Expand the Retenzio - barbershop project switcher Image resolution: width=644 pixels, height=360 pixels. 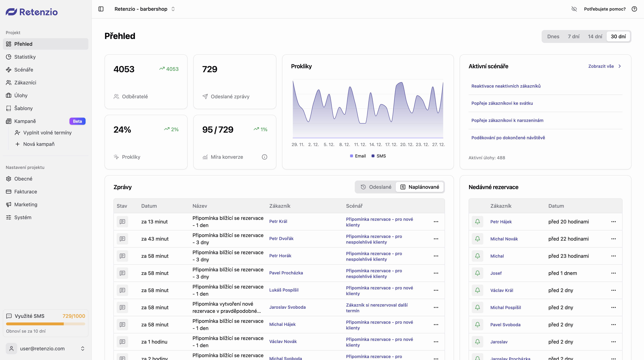(x=144, y=9)
